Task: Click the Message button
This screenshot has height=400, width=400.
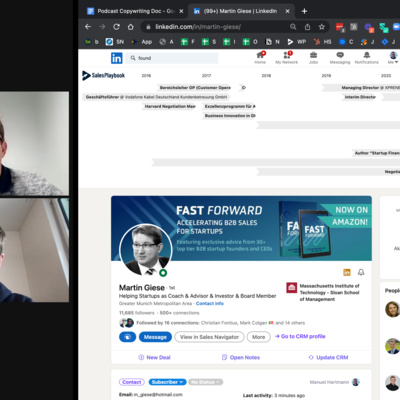Action: (155, 337)
